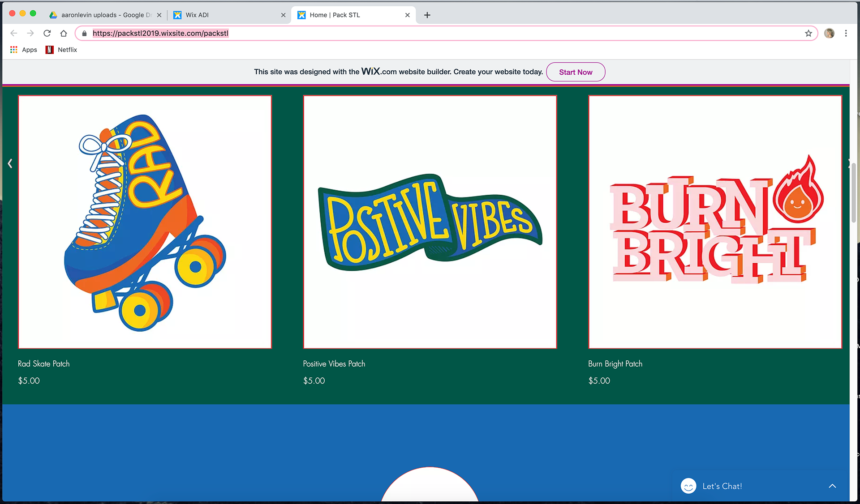The height and width of the screenshot is (504, 860).
Task: Show previous products with left arrow
Action: pyautogui.click(x=10, y=163)
